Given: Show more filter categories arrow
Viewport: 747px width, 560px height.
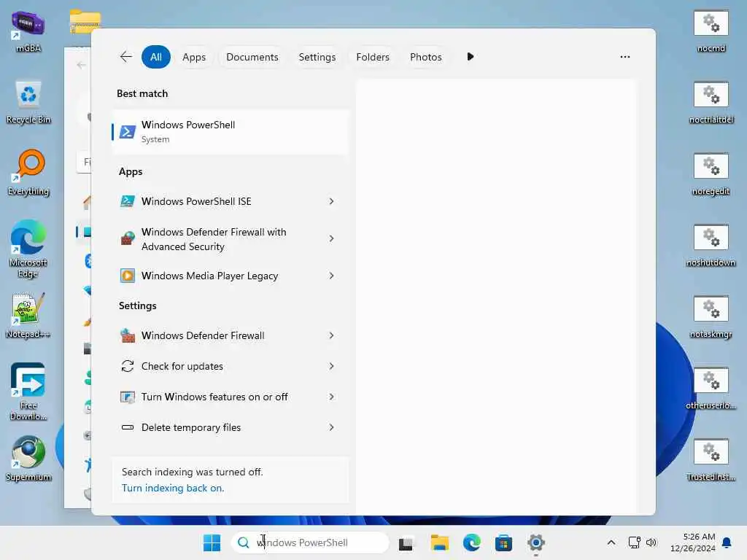Looking at the screenshot, I should pyautogui.click(x=471, y=57).
